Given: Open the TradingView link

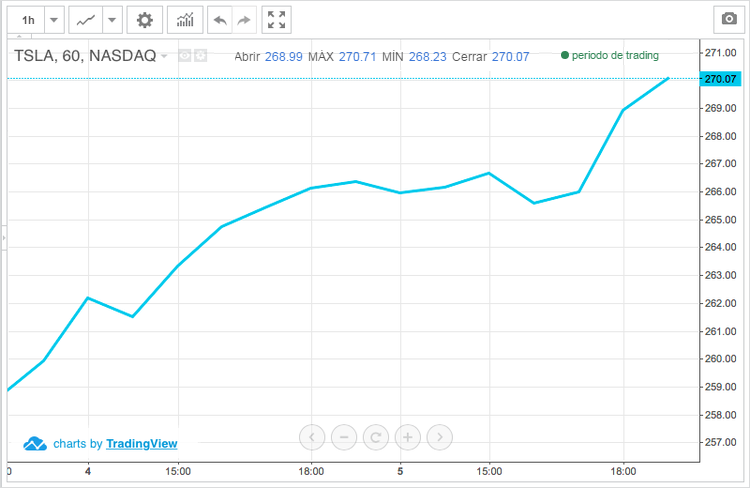Looking at the screenshot, I should pos(142,444).
